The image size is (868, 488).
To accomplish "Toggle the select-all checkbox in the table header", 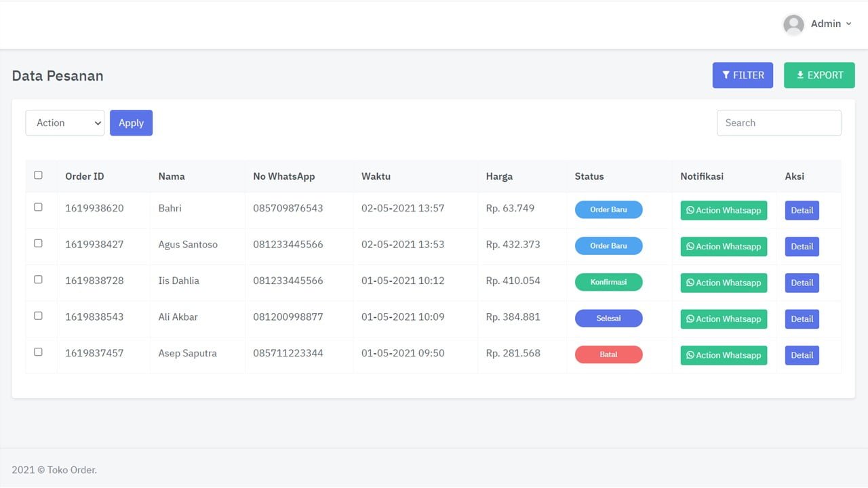I will pyautogui.click(x=38, y=175).
